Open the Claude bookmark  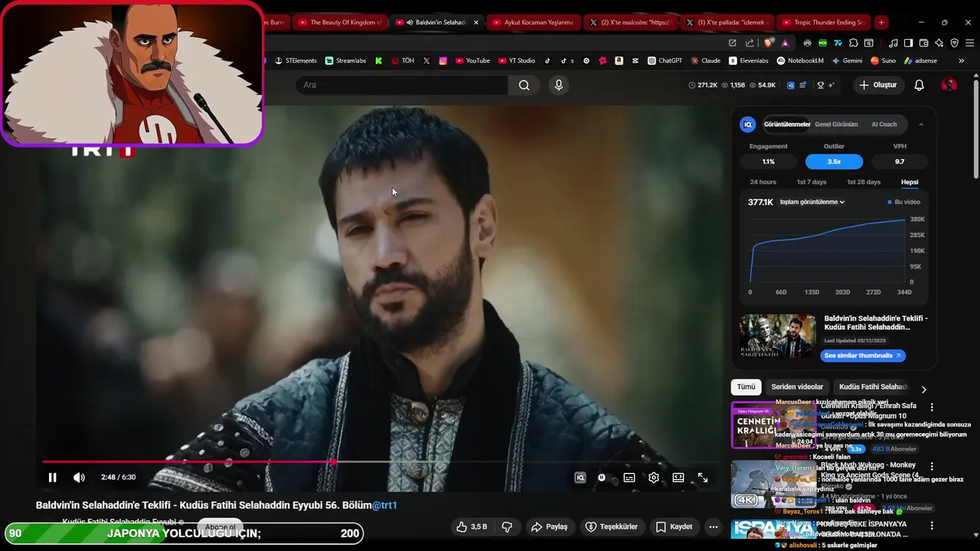[705, 60]
